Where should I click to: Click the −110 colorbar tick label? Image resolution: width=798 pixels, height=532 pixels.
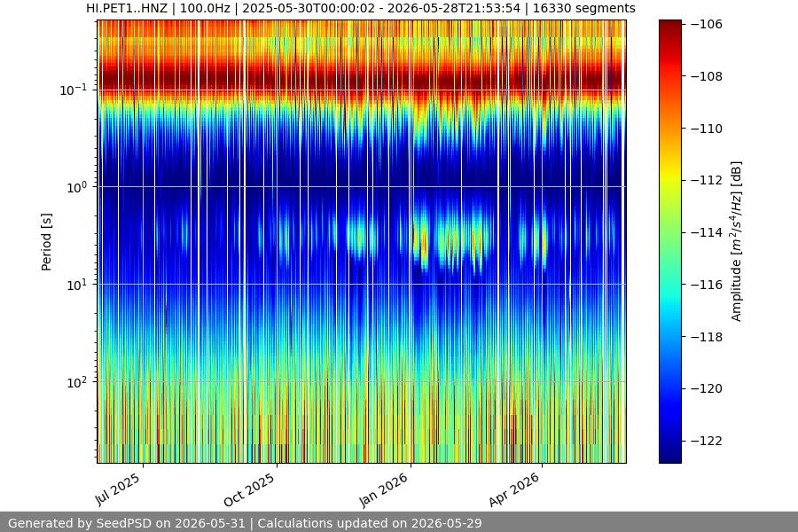[707, 129]
